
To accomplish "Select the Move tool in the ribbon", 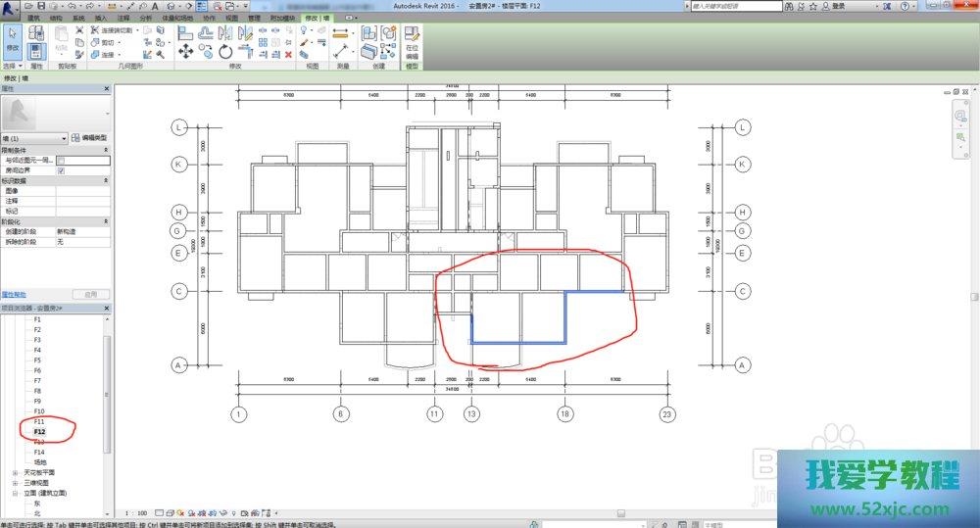I will [x=185, y=52].
